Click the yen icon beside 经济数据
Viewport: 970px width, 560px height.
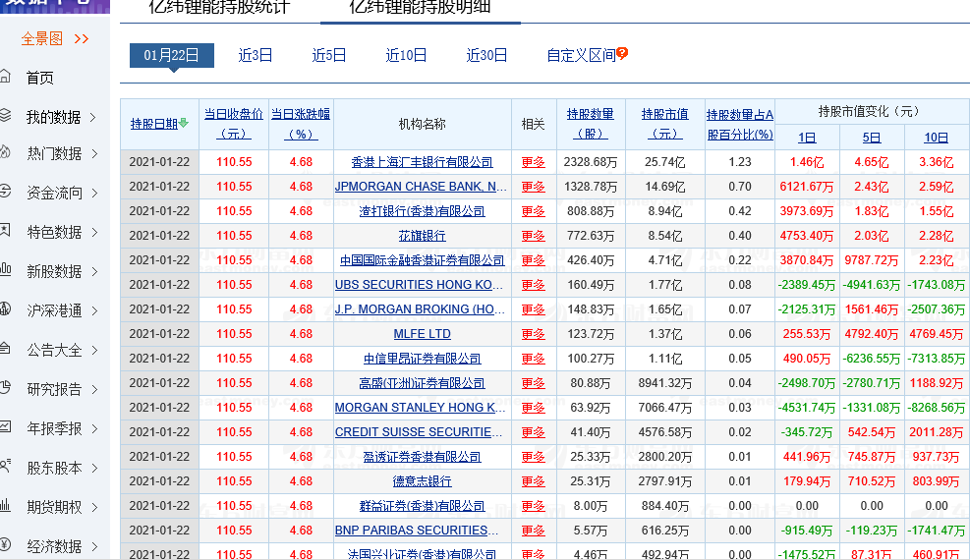pos(5,544)
